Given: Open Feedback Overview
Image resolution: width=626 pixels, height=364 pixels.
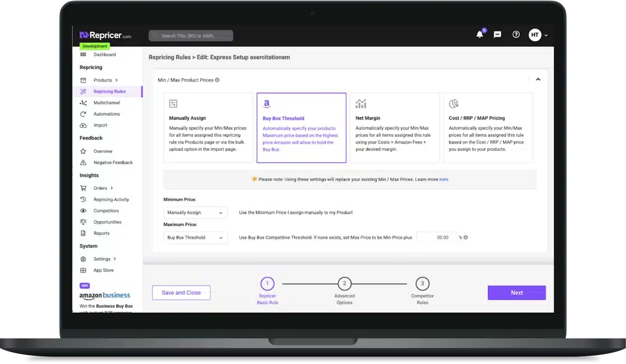Looking at the screenshot, I should pyautogui.click(x=103, y=151).
